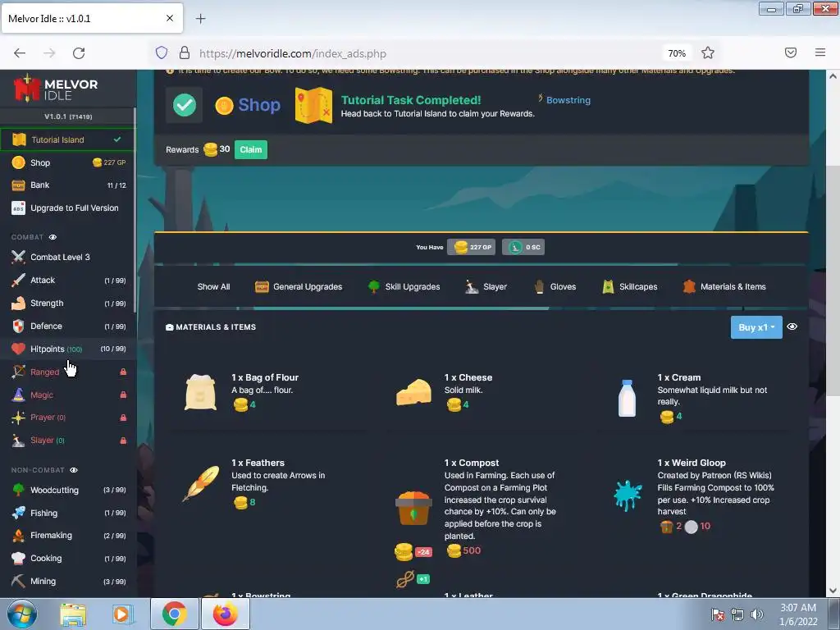Click the Ranged bow icon
The image size is (840, 630).
[x=18, y=372]
